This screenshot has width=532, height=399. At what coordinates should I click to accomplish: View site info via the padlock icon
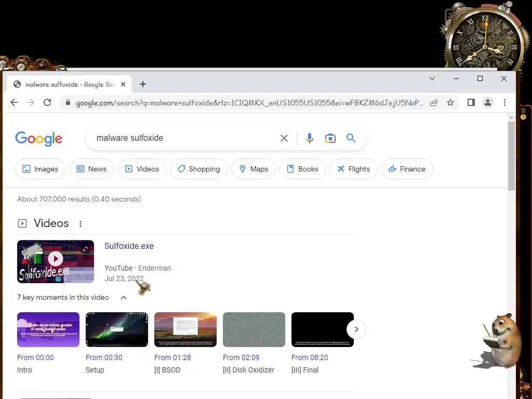(x=68, y=102)
